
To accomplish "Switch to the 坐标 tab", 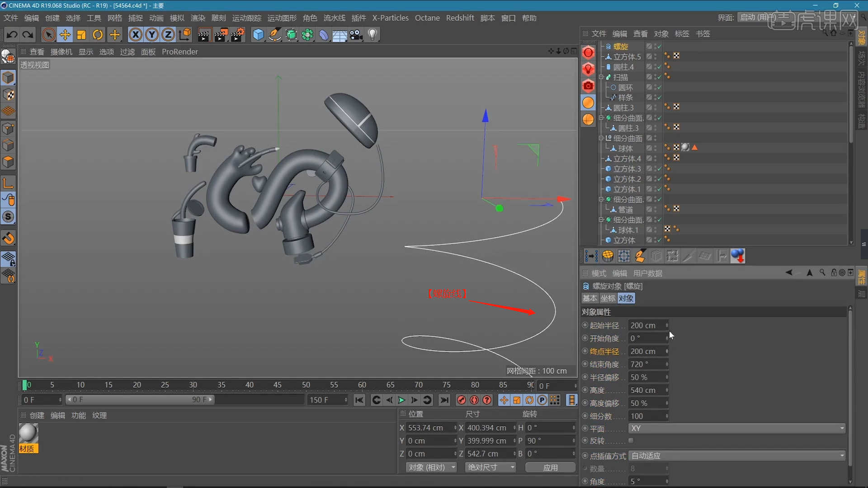I will coord(608,298).
